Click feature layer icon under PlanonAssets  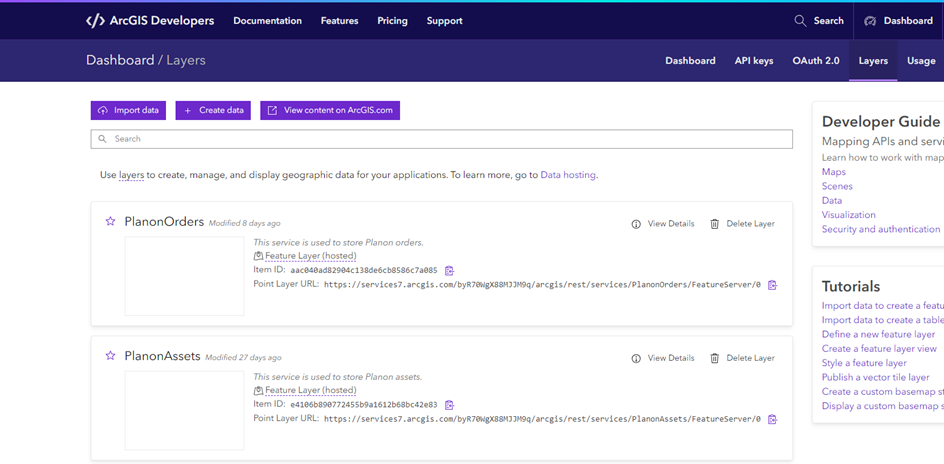[258, 391]
